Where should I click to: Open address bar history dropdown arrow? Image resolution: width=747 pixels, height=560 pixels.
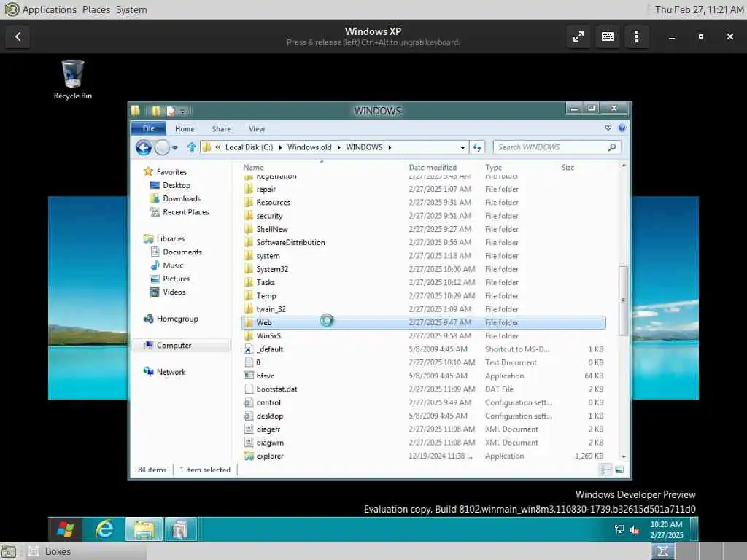click(x=462, y=147)
